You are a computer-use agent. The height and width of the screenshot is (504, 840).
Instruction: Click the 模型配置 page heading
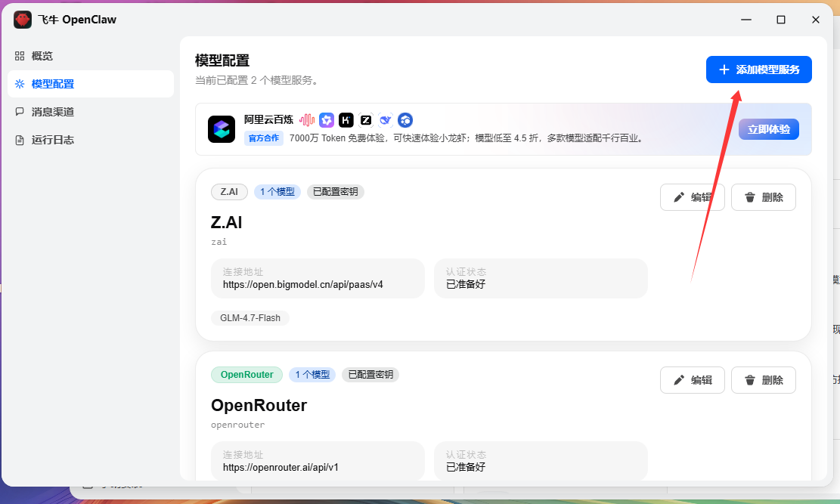(x=222, y=60)
